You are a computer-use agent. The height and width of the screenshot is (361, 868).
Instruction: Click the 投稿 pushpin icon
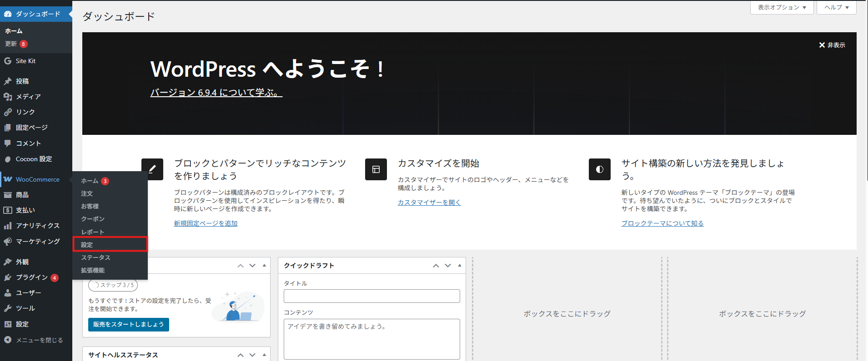point(8,81)
